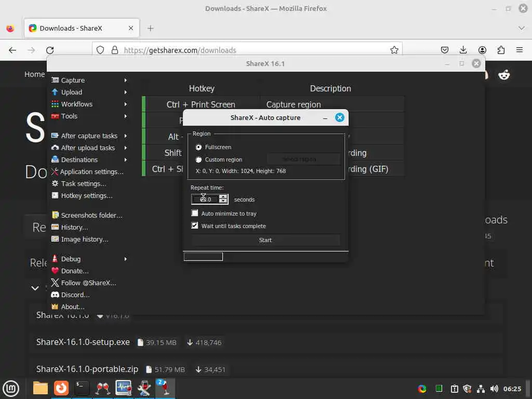Close Downloads - ShareX tab

(x=131, y=28)
